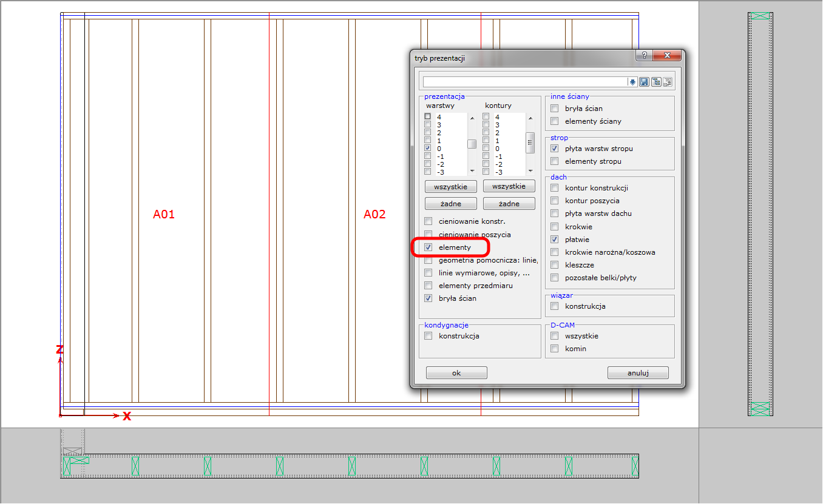
Task: Disable the płatwie checkbox
Action: (555, 240)
